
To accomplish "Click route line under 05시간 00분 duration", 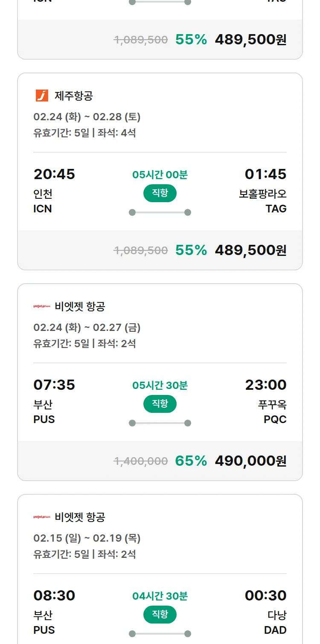I will coord(160,212).
